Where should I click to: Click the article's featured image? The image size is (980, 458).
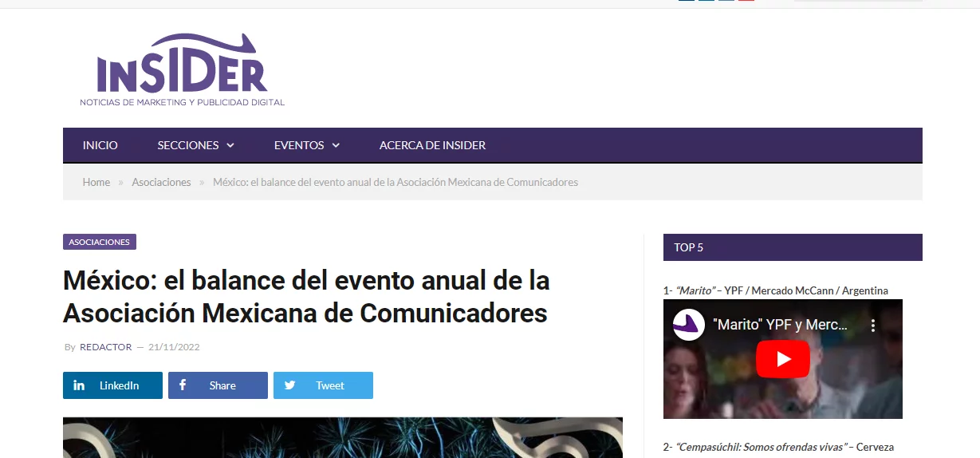(x=342, y=437)
